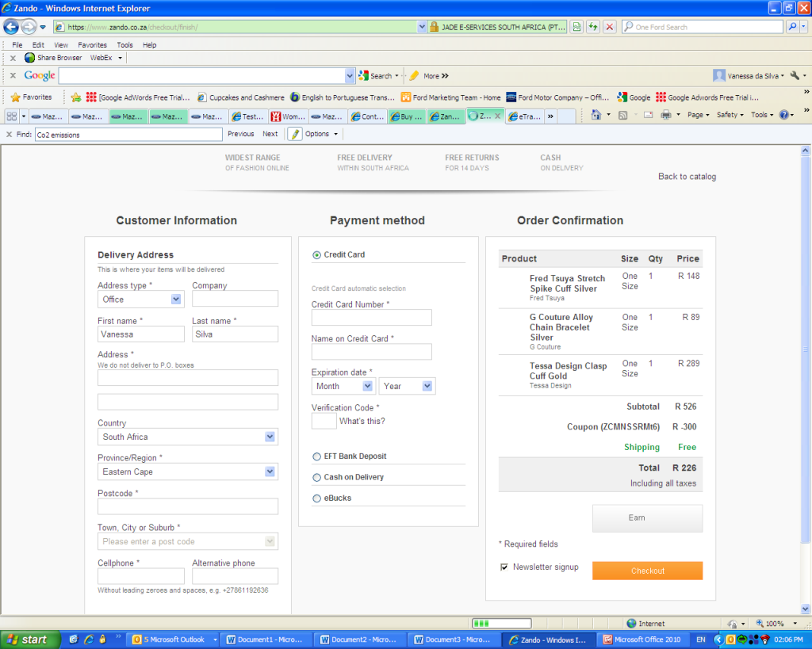This screenshot has height=649, width=812.
Task: Click the orange Checkout button
Action: (647, 571)
